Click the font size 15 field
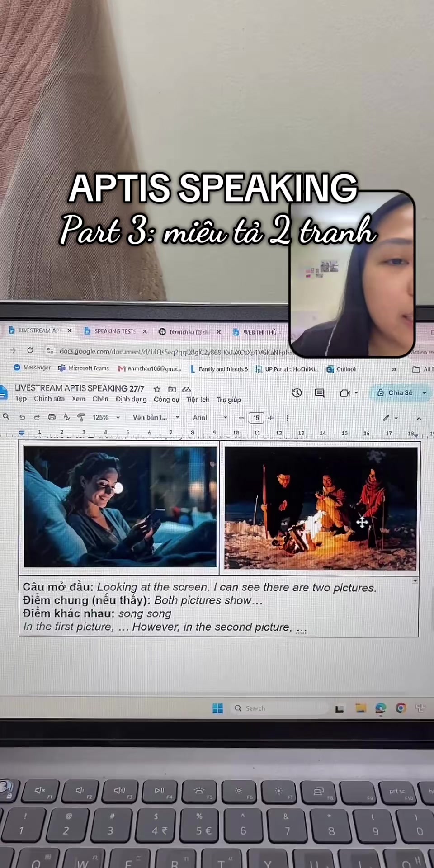Viewport: 434px width, 868px height. coord(256,418)
